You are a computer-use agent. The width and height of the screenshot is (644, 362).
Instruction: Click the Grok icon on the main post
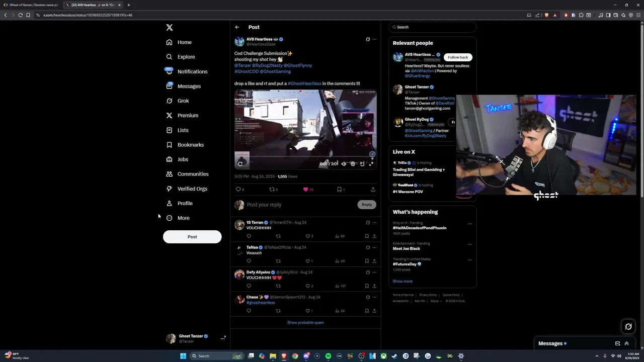tap(368, 39)
